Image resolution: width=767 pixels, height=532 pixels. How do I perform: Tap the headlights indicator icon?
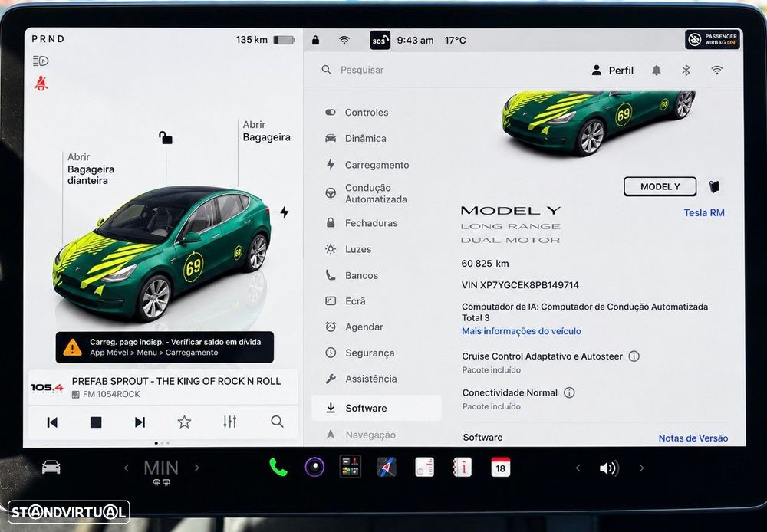[x=41, y=61]
